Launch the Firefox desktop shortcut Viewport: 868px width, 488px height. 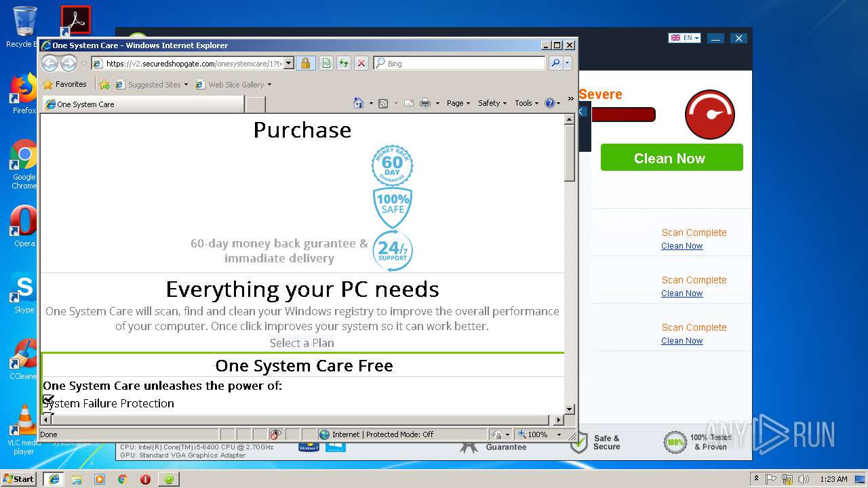click(x=24, y=94)
